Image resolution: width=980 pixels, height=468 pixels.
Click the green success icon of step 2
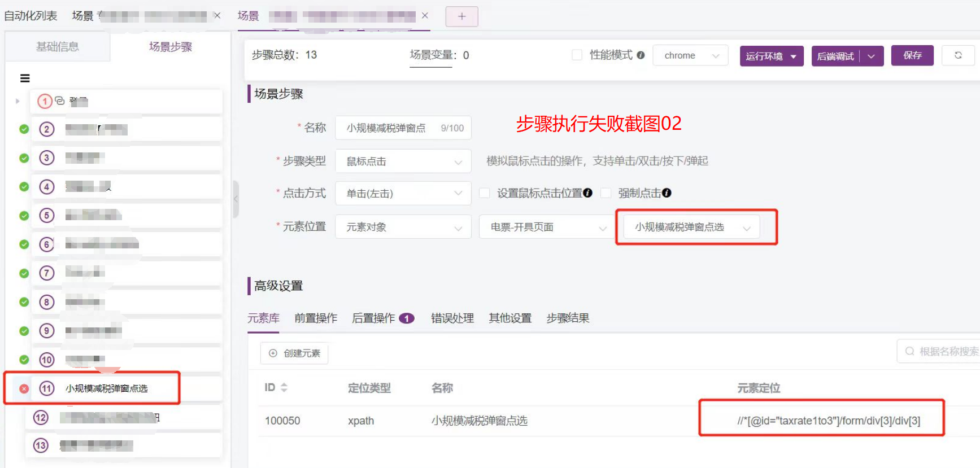24,129
